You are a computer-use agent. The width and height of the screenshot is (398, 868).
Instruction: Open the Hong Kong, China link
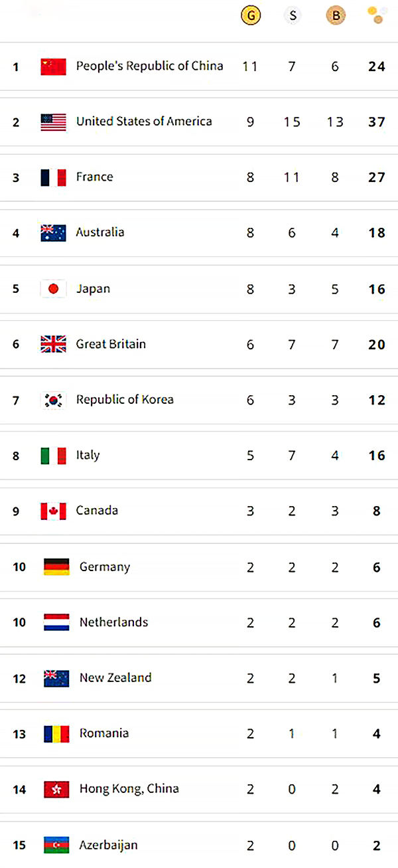(x=129, y=789)
